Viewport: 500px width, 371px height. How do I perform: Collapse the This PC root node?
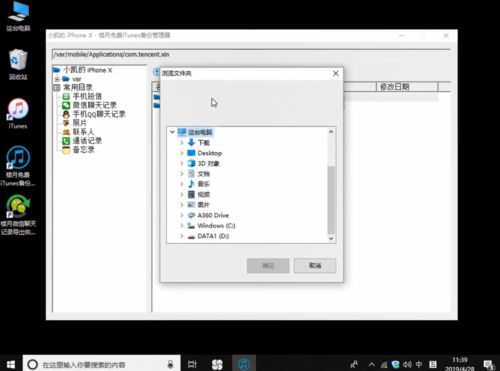click(x=172, y=132)
